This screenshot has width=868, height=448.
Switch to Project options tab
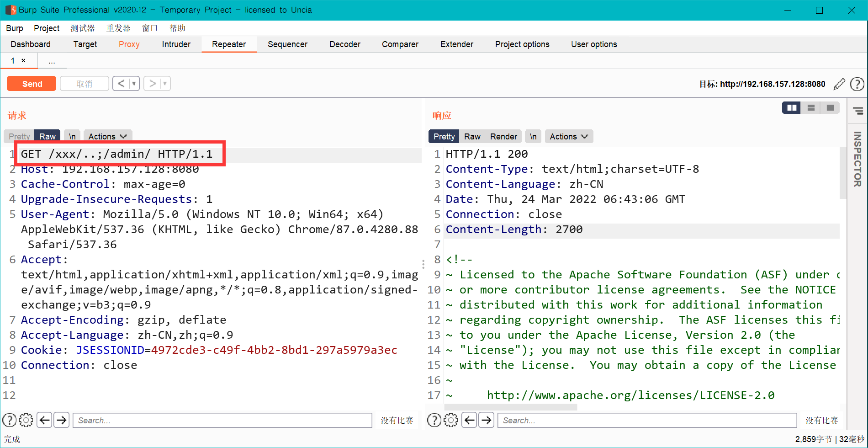[x=522, y=44]
